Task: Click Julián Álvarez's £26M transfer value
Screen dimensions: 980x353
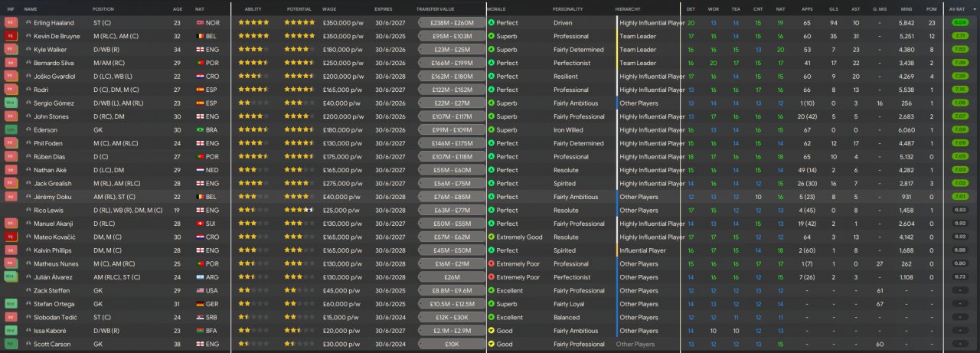Action: tap(452, 276)
